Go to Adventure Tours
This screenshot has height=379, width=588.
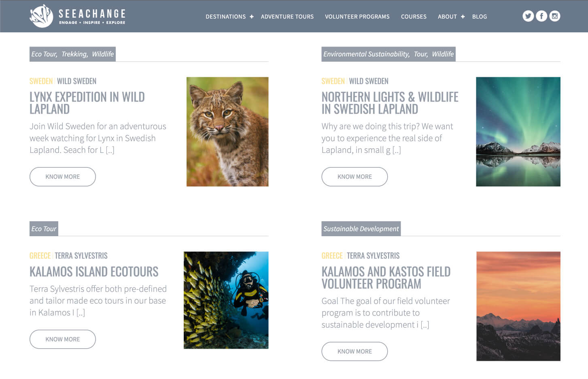coord(287,17)
